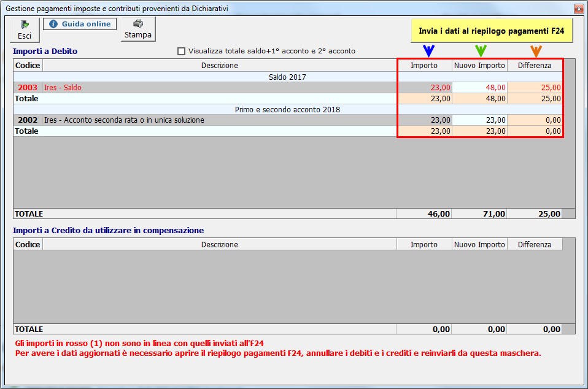Click the Importo header in credit table
Screen dimensions: 588x389
[424, 244]
